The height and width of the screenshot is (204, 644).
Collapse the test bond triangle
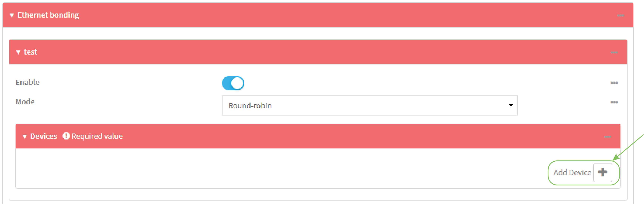(x=18, y=52)
